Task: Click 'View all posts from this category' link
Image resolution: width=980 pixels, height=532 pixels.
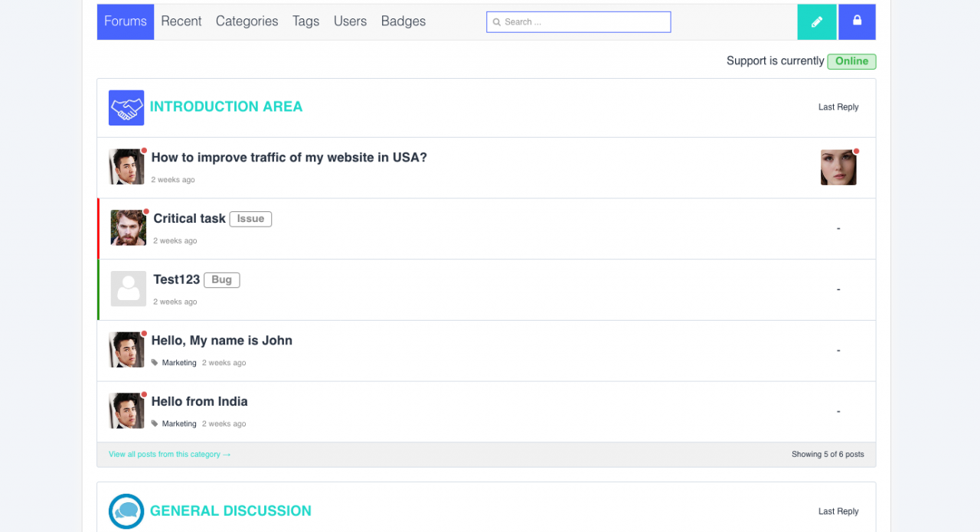Action: [x=169, y=455]
